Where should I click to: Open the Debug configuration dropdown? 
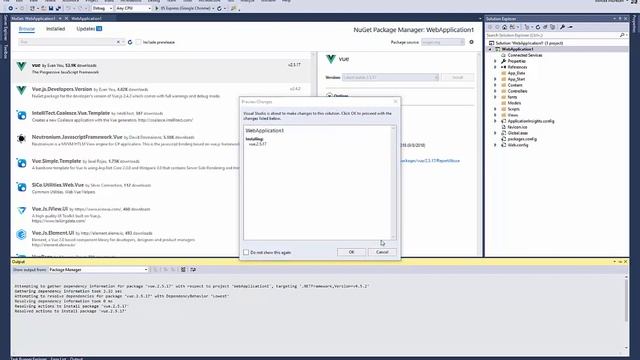(x=102, y=8)
